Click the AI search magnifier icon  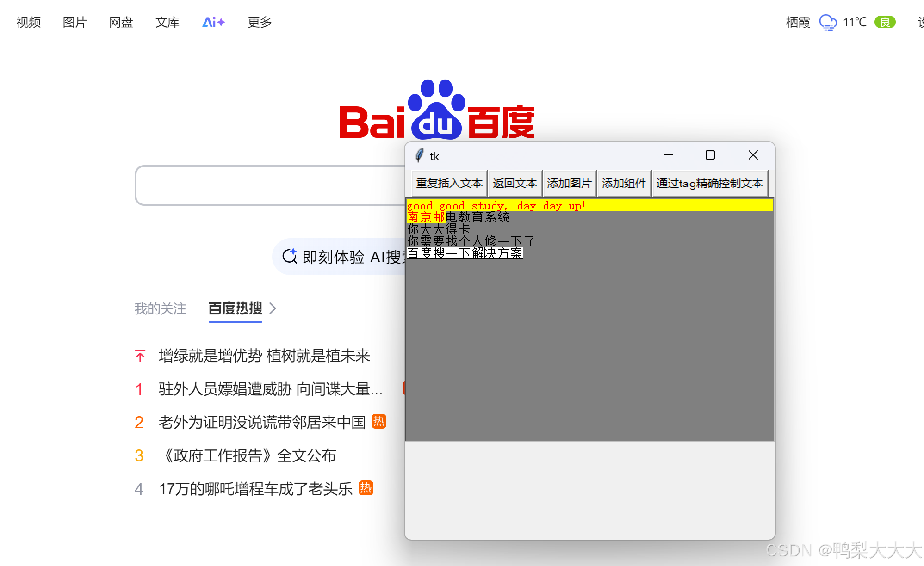[x=290, y=256]
